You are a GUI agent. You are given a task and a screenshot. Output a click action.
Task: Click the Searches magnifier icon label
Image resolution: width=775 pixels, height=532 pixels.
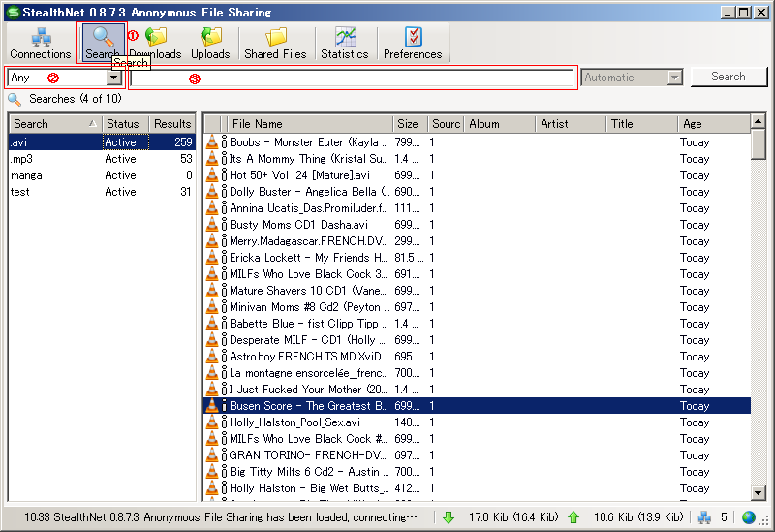[15, 100]
